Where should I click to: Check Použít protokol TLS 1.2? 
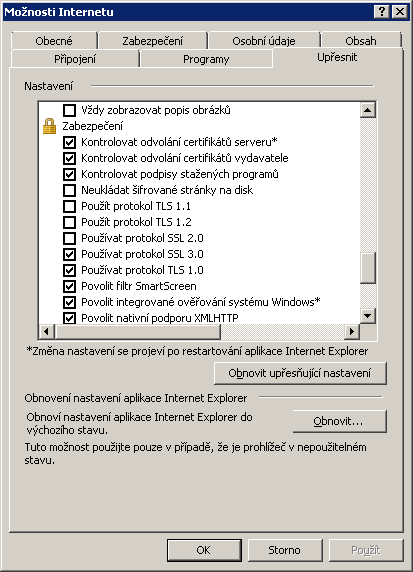pyautogui.click(x=69, y=222)
